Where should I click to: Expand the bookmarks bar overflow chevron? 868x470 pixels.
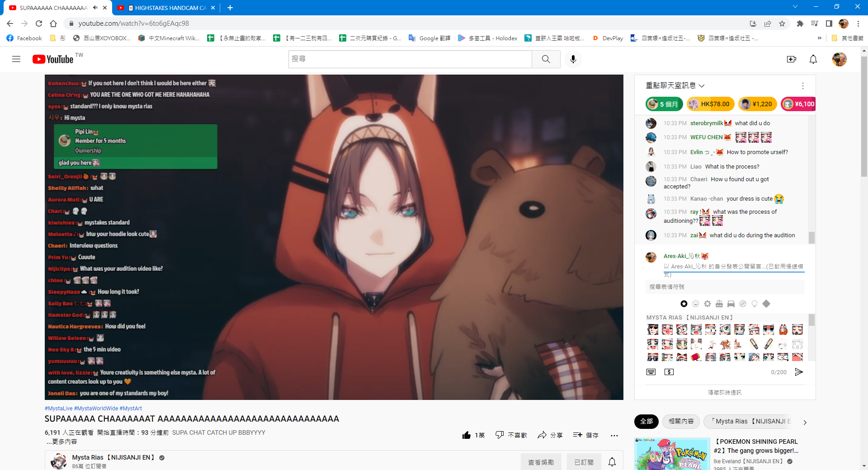tap(819, 38)
